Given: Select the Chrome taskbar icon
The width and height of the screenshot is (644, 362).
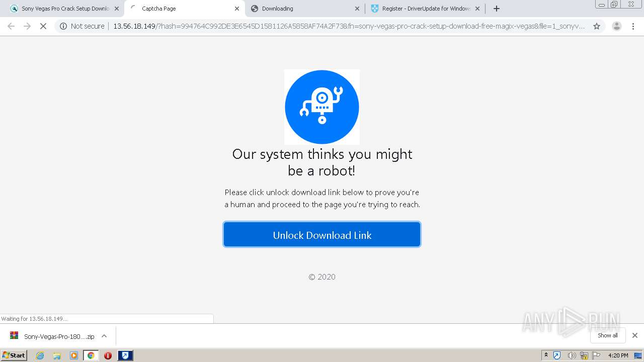Looking at the screenshot, I should 91,355.
